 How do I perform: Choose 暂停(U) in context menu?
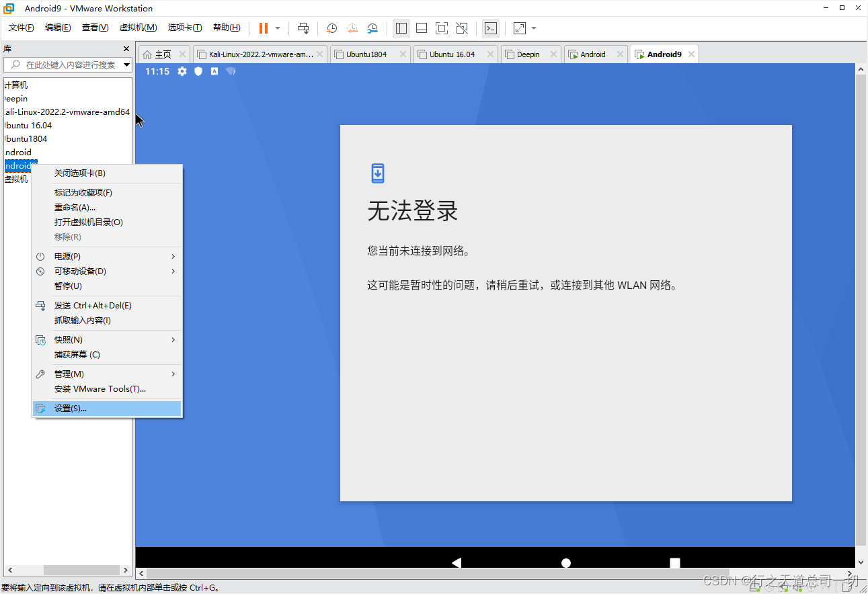(x=107, y=286)
